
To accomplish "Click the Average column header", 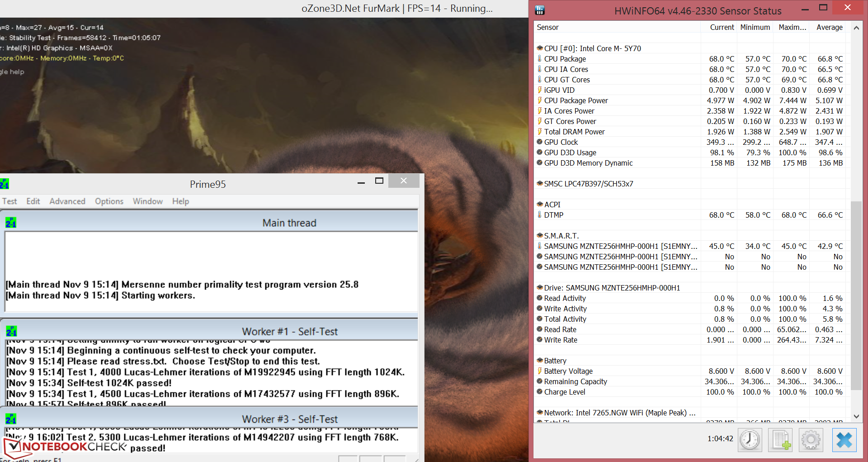I will 827,27.
